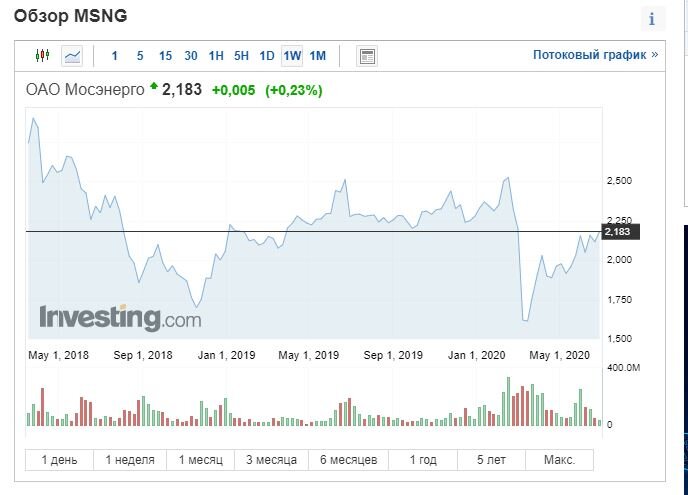The width and height of the screenshot is (688, 495).
Task: Choose the 1 день range
Action: click(59, 460)
